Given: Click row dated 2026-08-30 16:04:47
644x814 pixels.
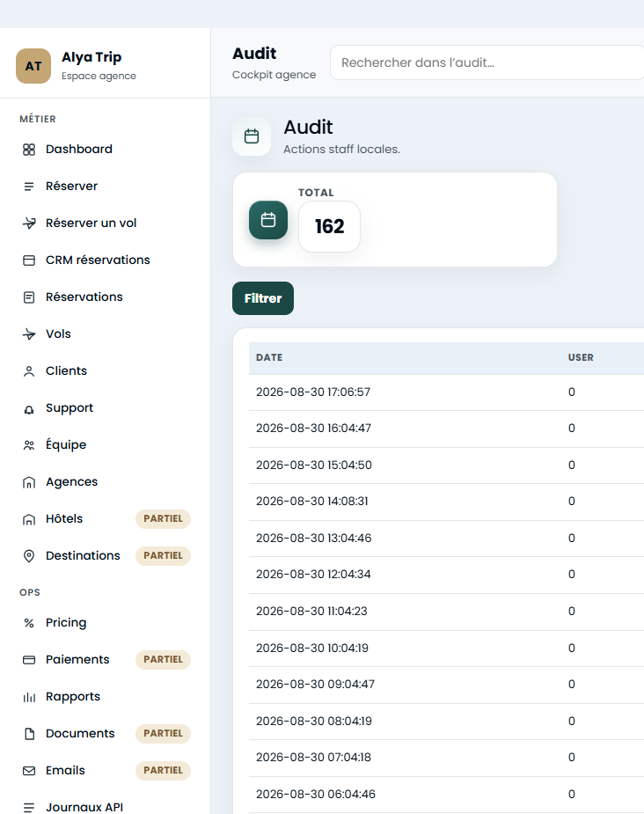Looking at the screenshot, I should click(x=446, y=429).
